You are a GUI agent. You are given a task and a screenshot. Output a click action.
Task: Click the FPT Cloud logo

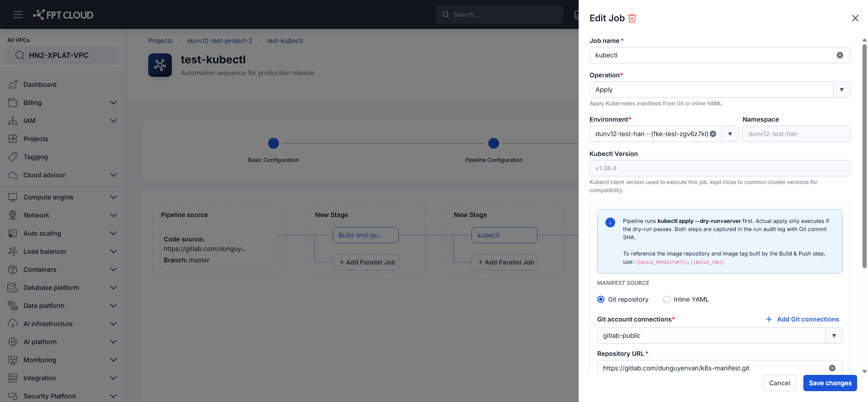point(63,15)
